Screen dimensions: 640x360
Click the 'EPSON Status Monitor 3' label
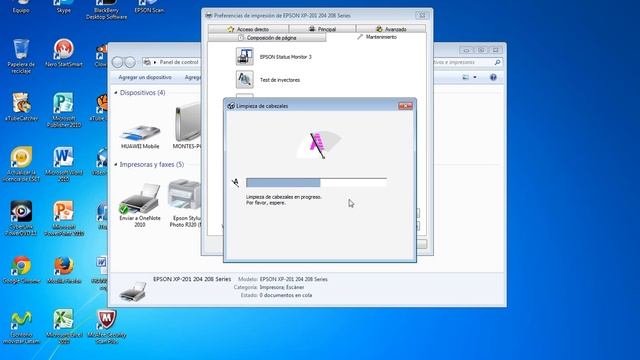285,57
